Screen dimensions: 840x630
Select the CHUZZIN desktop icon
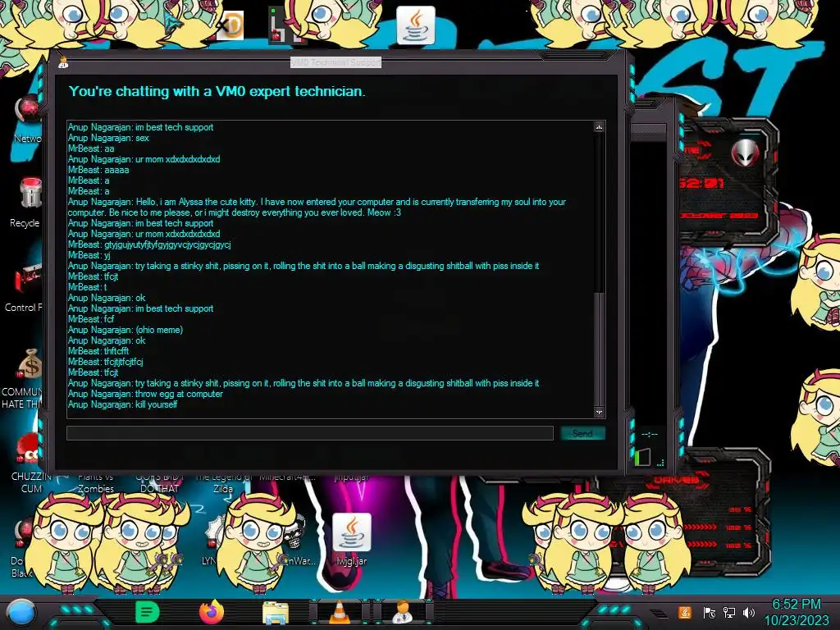coord(29,464)
